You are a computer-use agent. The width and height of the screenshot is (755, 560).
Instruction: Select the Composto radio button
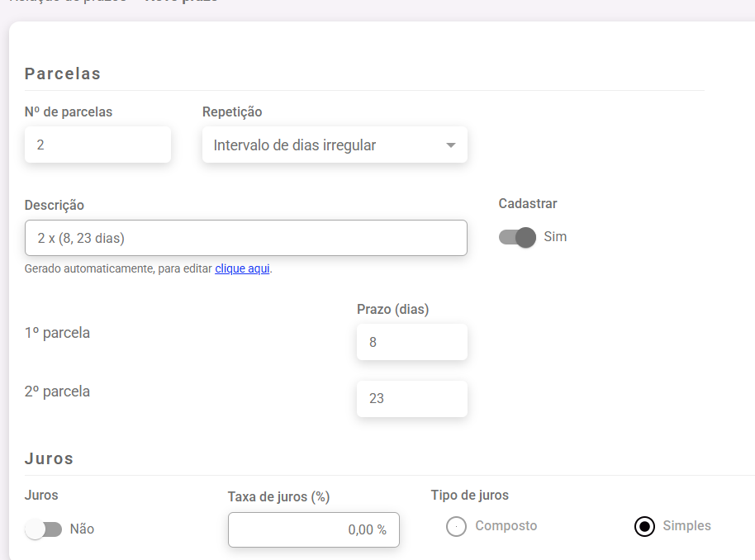click(x=456, y=526)
